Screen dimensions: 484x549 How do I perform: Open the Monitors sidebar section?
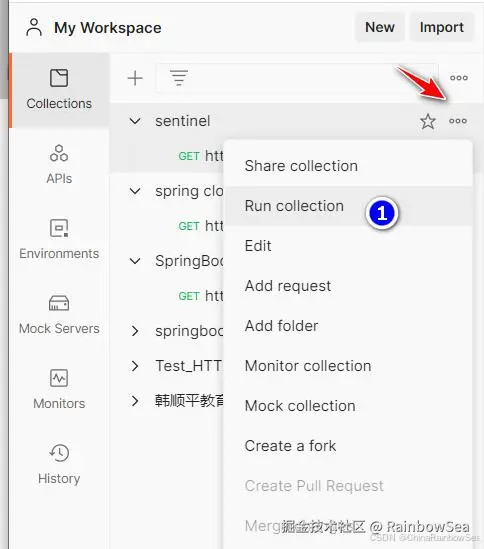point(59,390)
